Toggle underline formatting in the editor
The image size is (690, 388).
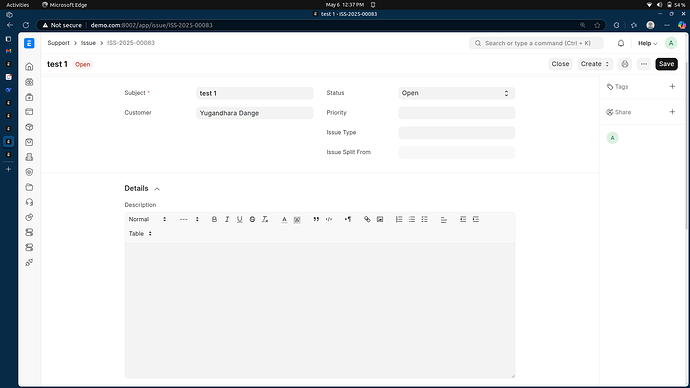pyautogui.click(x=240, y=219)
